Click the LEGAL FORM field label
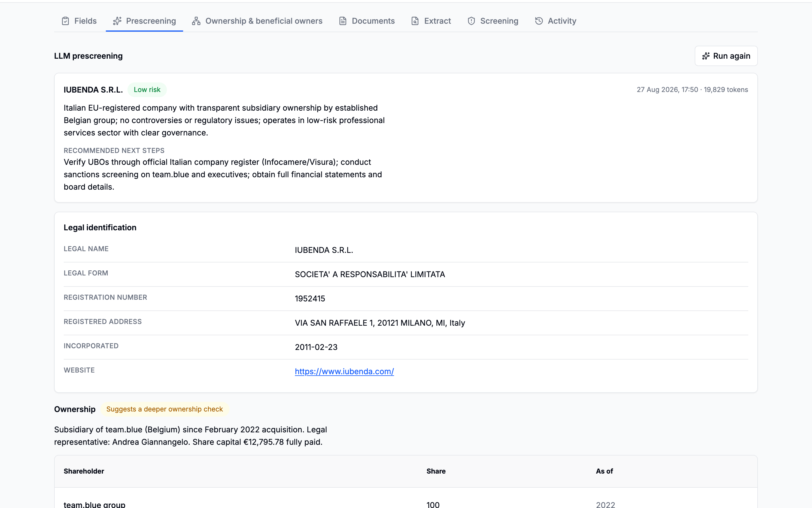 [86, 273]
